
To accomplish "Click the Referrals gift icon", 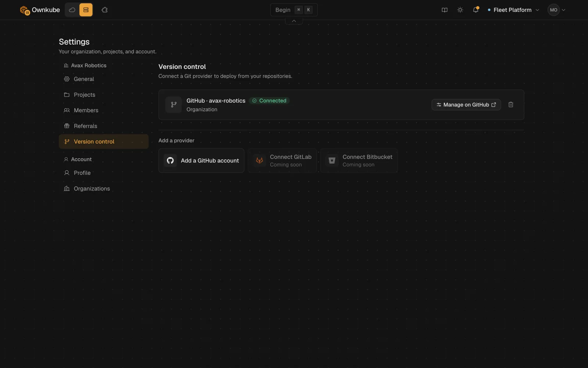I will [x=67, y=126].
